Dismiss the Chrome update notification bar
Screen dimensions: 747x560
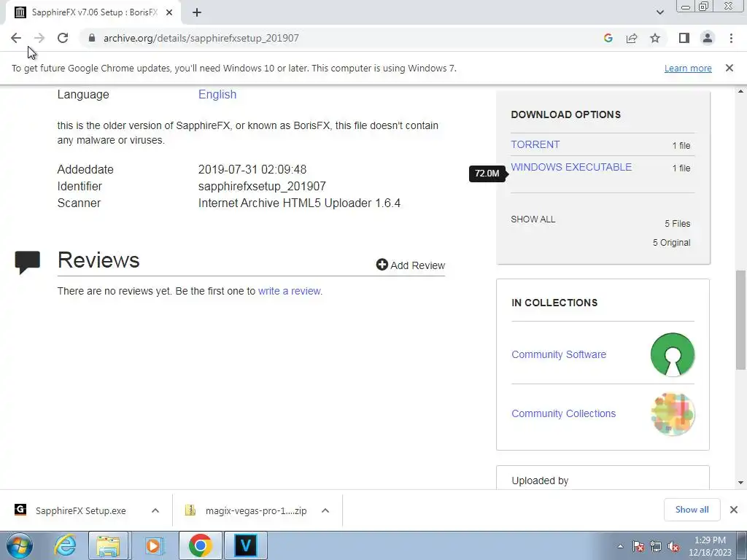729,68
